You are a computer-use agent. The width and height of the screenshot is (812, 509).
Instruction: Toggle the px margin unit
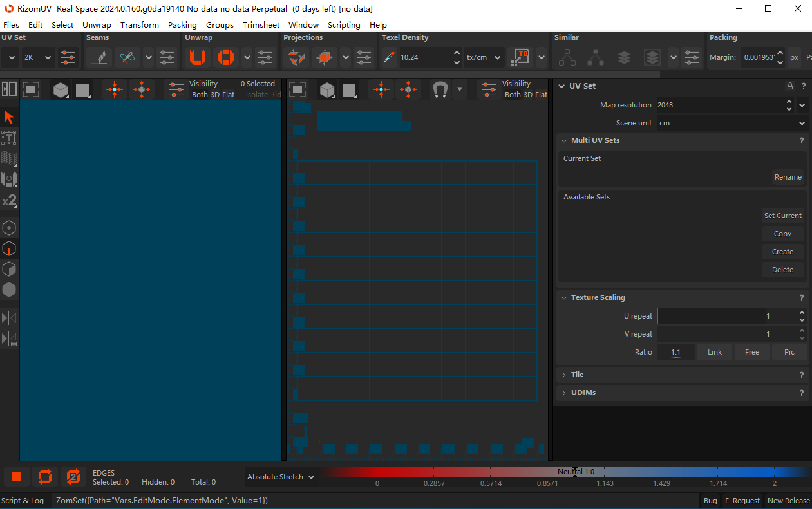point(794,57)
